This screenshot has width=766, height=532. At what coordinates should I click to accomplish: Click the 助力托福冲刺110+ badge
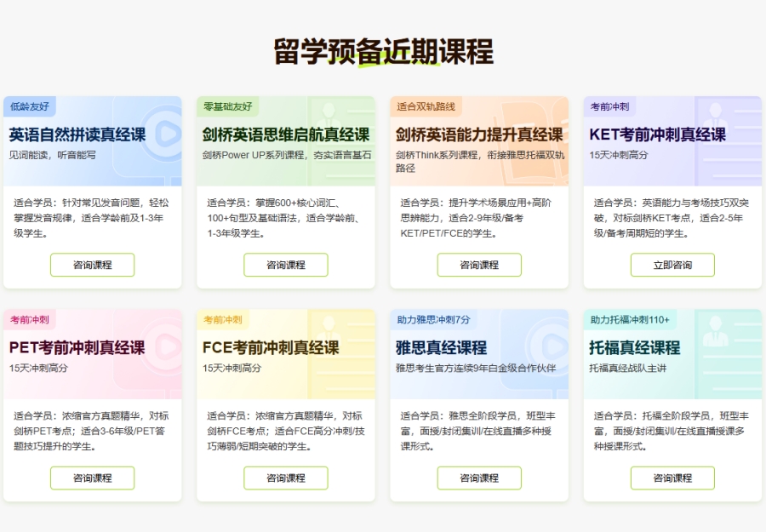[630, 320]
